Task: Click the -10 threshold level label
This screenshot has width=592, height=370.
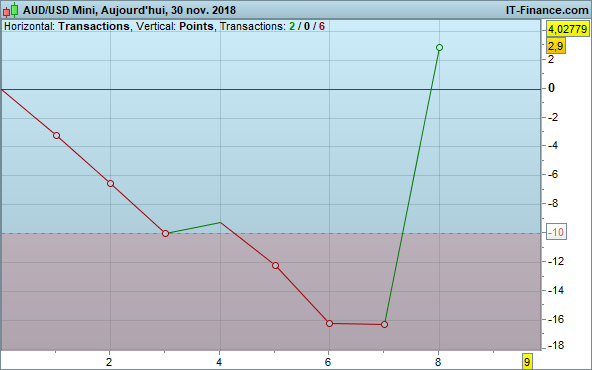Action: pyautogui.click(x=556, y=232)
